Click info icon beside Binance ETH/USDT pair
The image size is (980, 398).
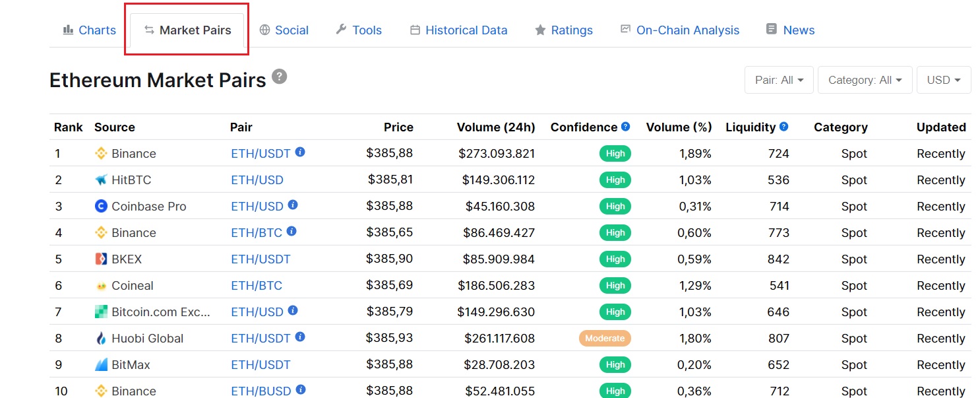(300, 152)
